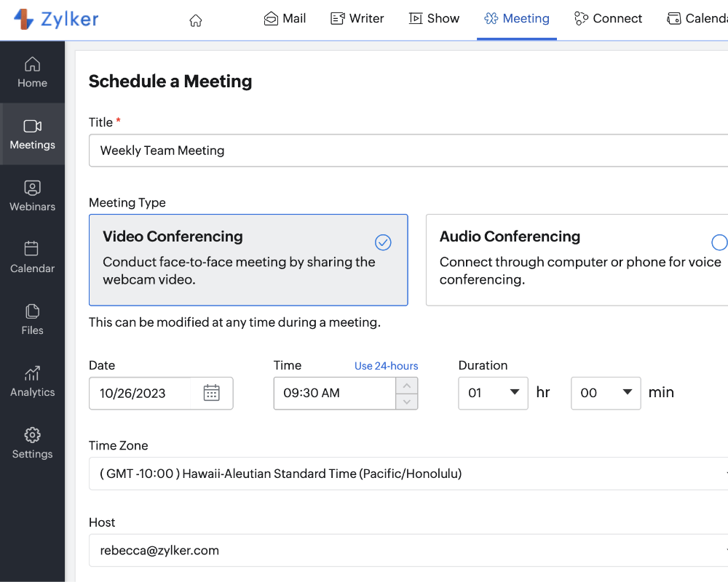Decrease the time with the down arrow
Screen dimensions: 728x582
(407, 401)
